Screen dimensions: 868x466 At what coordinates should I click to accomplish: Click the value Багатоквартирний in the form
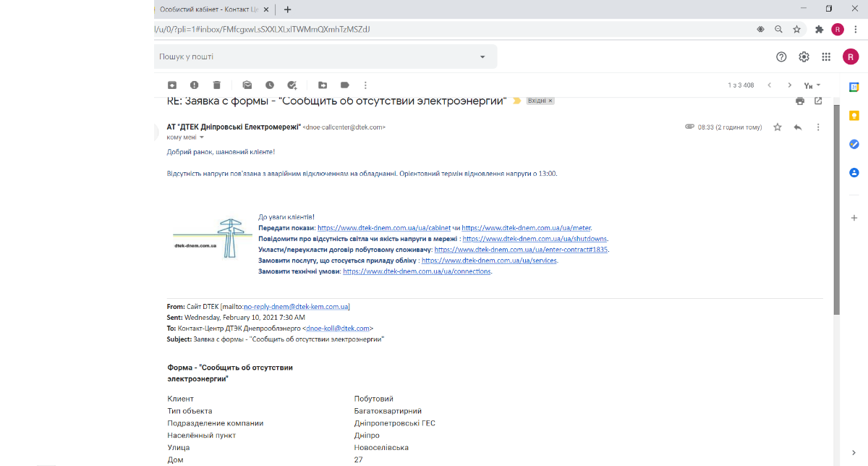coord(388,411)
